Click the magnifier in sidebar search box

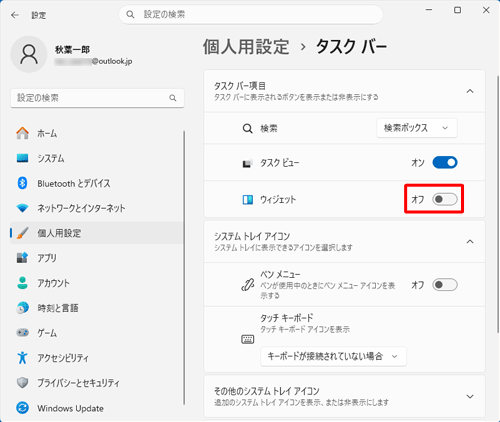(x=173, y=98)
